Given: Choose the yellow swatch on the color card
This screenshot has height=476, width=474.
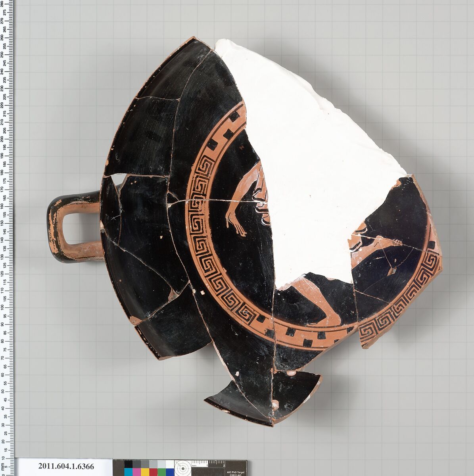Looking at the screenshot, I should [x=145, y=472].
